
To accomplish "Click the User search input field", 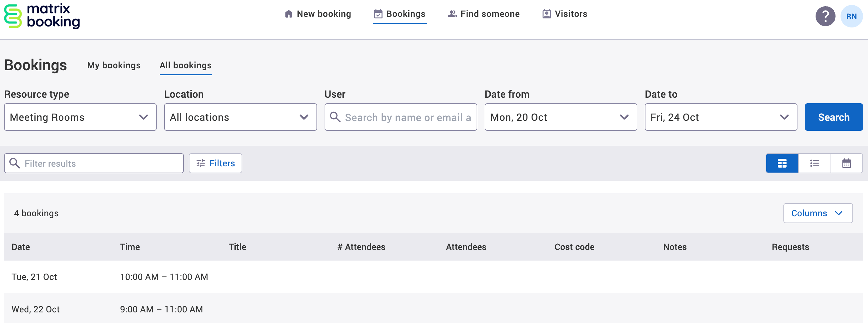I will (400, 117).
